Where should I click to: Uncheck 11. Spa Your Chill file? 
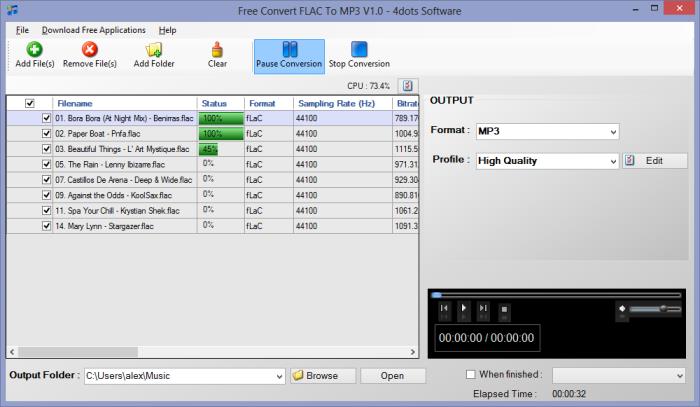[x=46, y=210]
